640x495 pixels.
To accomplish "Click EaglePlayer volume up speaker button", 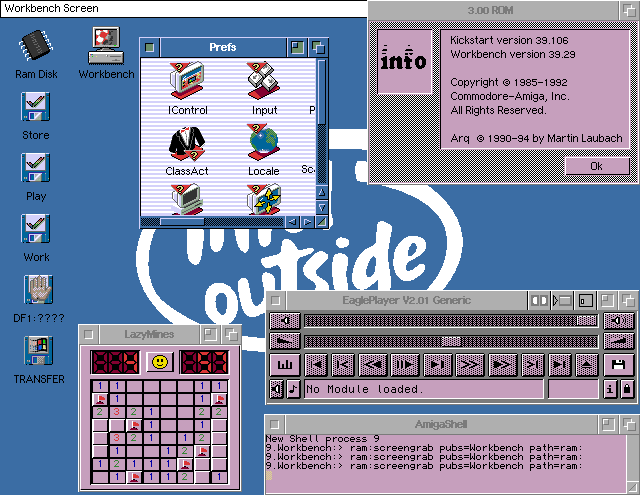I will coord(619,321).
